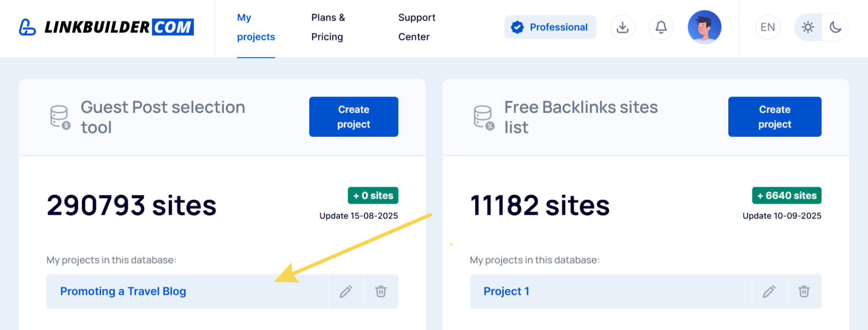
Task: Click the Update 15-08-2025 text
Action: point(359,216)
